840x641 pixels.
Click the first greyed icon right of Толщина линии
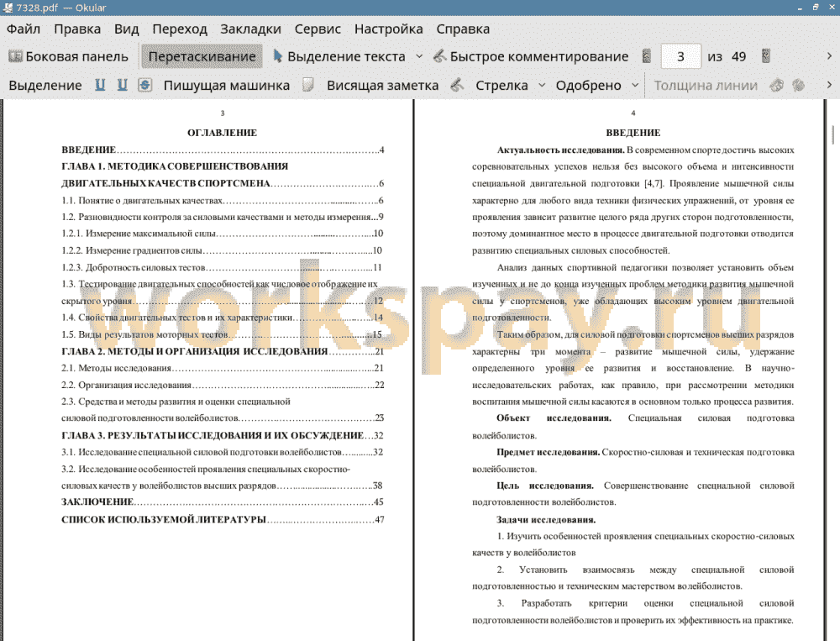[776, 85]
